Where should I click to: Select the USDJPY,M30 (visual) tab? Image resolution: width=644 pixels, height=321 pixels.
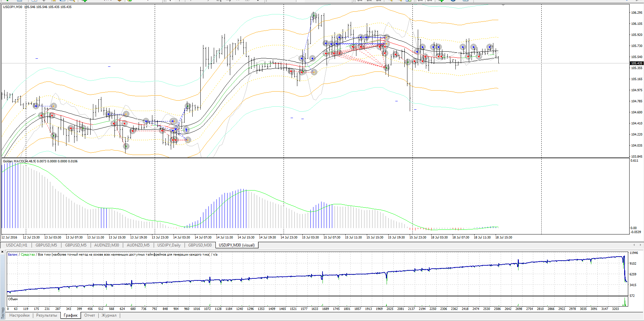[237, 245]
